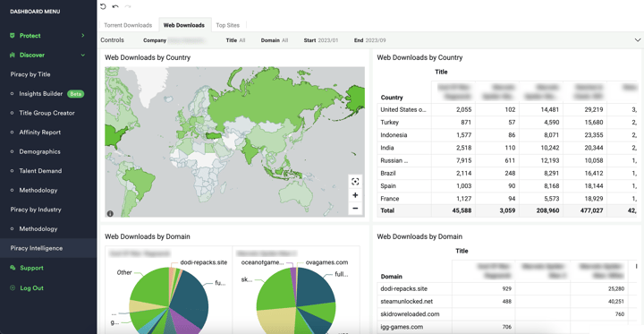Click the Brazil row label in table
The height and width of the screenshot is (334, 644).
pyautogui.click(x=387, y=173)
